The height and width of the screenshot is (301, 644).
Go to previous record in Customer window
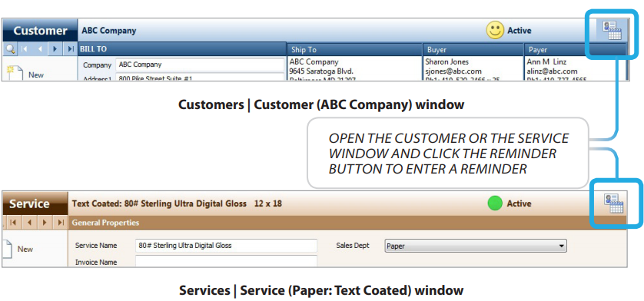(x=40, y=49)
